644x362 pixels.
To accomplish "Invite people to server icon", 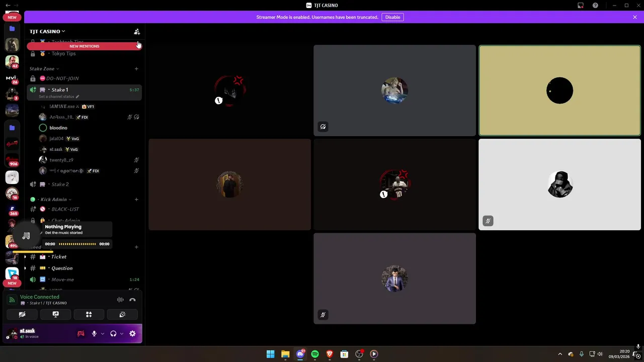I will click(x=137, y=31).
